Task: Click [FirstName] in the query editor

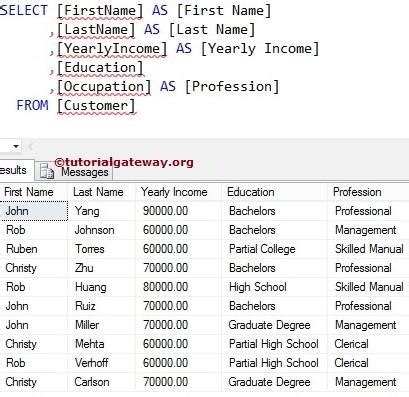Action: point(100,11)
